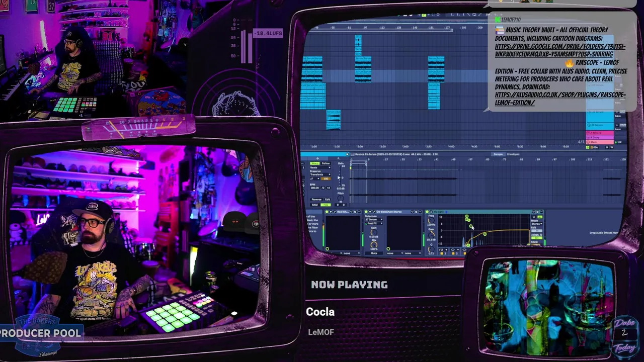This screenshot has width=644, height=362.
Task: Click artist name LeMOF under Cocla
Action: (x=321, y=332)
